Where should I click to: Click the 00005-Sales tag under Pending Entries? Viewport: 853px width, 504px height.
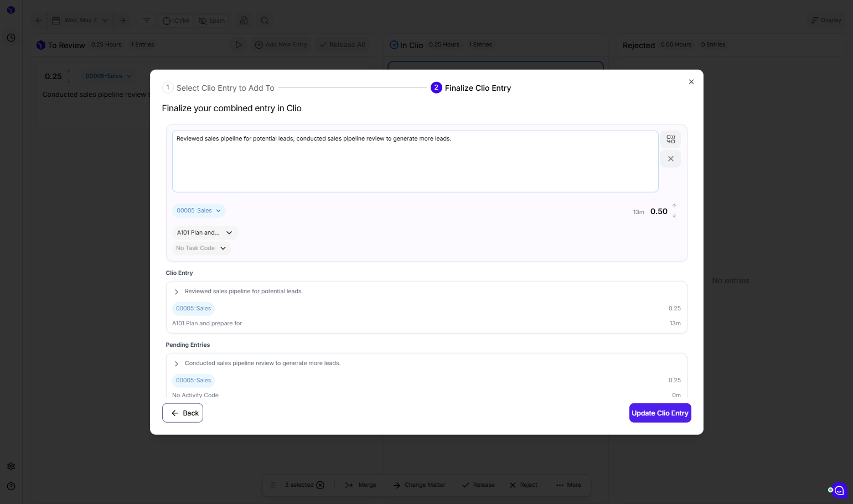click(x=193, y=381)
